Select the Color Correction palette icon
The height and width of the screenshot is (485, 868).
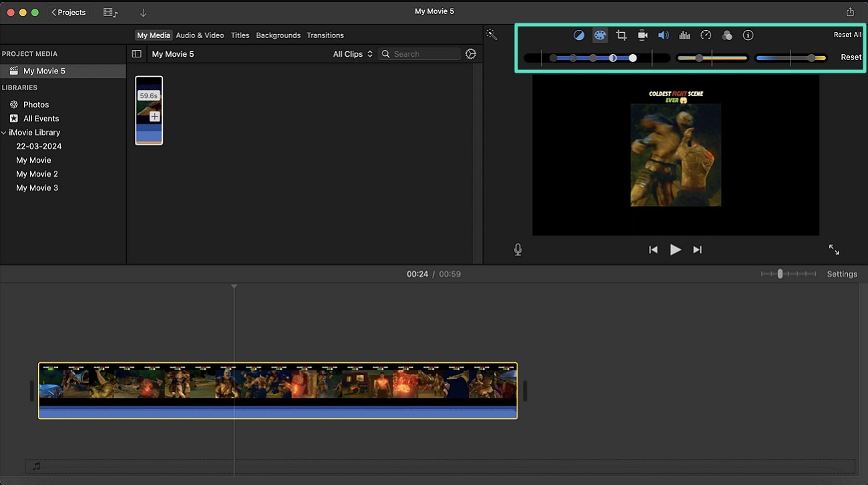coord(600,35)
